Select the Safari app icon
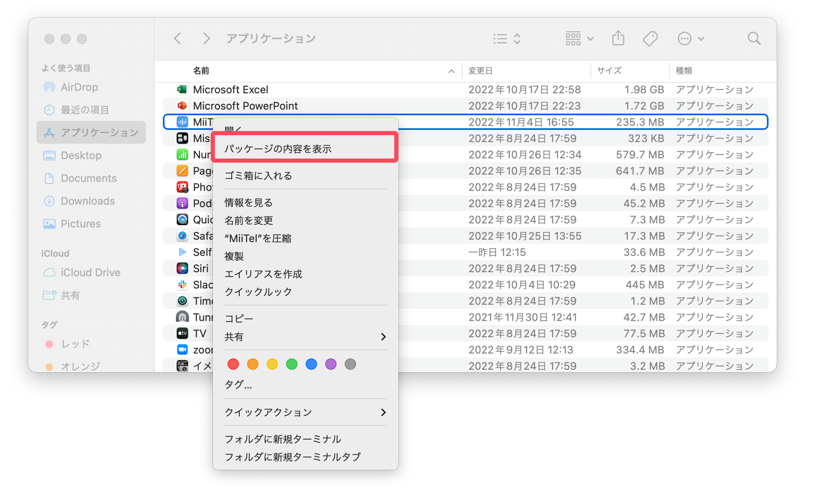822x504 pixels. click(182, 236)
